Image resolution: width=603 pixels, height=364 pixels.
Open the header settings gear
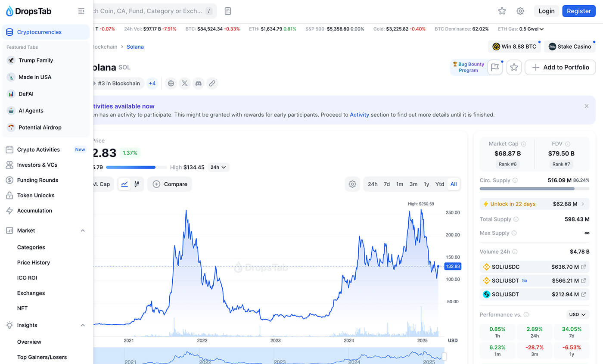click(520, 11)
